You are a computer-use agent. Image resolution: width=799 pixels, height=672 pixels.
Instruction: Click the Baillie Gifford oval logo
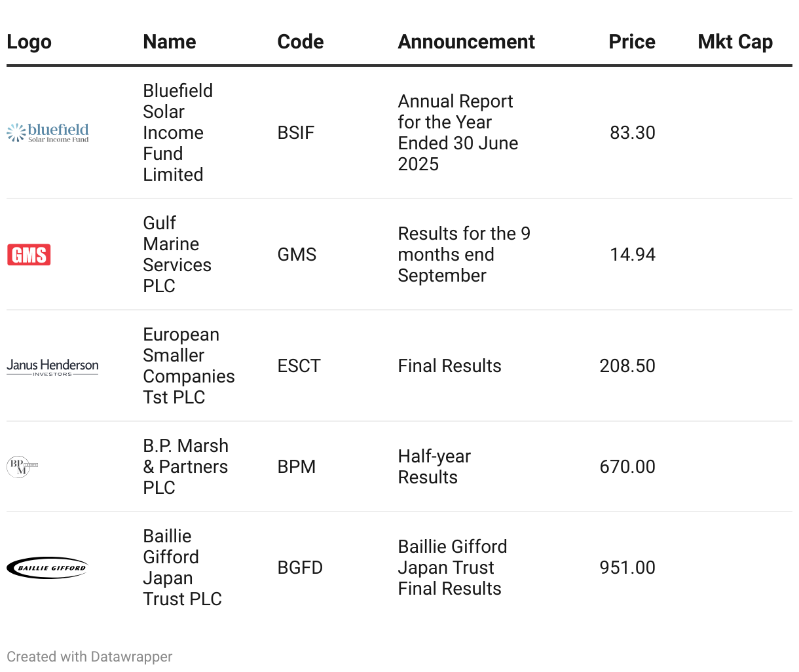pos(47,568)
